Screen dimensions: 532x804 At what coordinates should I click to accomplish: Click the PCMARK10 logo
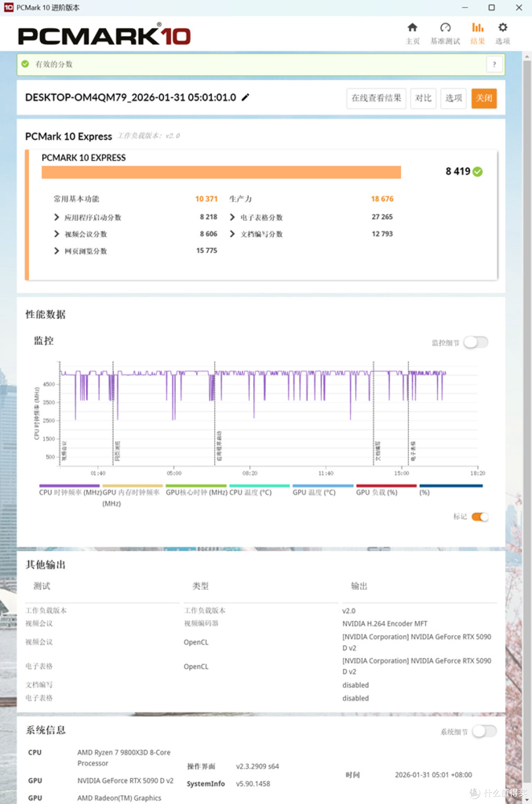[x=104, y=35]
